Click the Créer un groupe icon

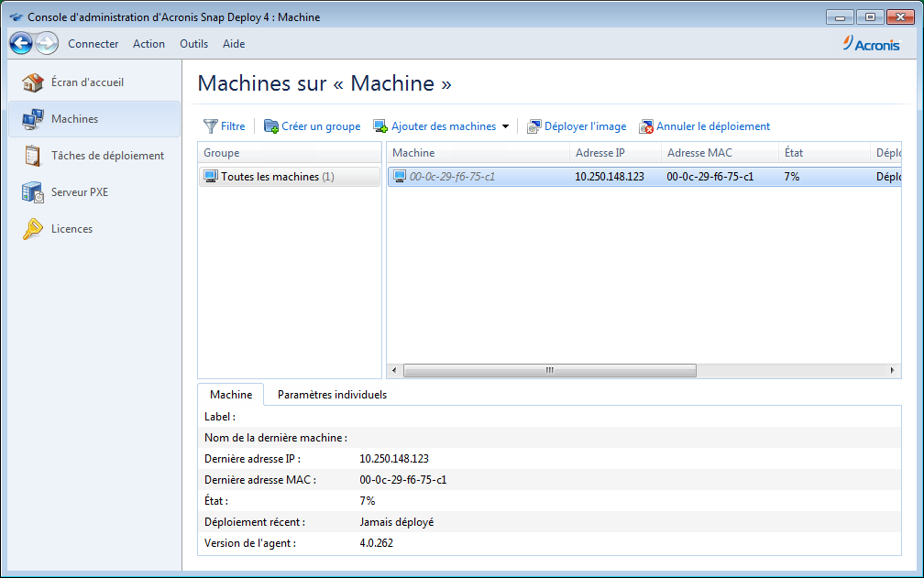[271, 126]
